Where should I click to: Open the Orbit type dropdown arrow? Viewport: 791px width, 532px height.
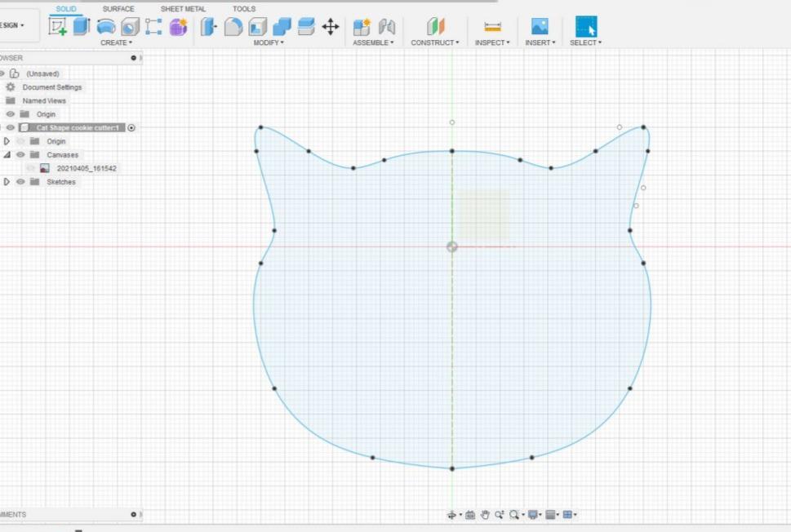[460, 516]
